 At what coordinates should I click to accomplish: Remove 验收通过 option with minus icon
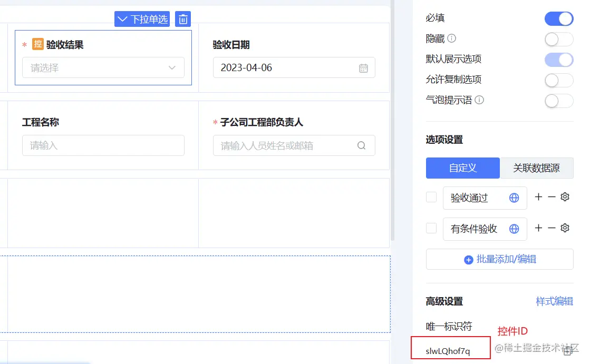(x=552, y=196)
